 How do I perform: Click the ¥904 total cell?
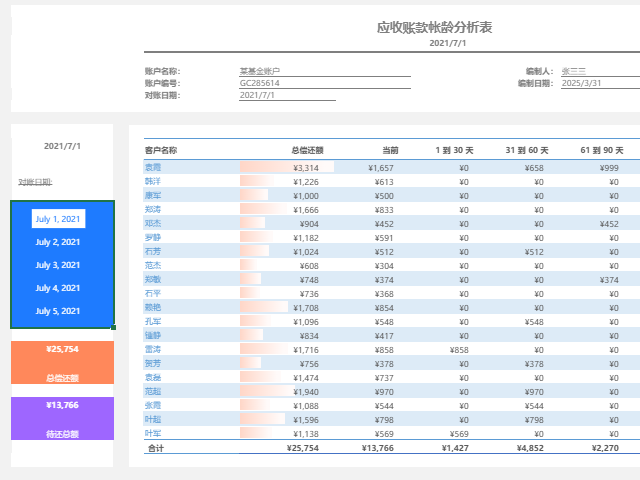tap(309, 224)
